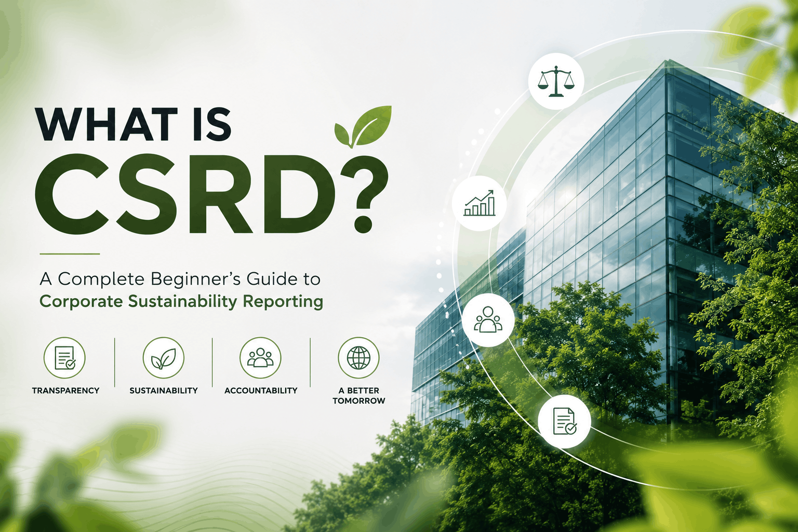Screen dimensions: 798x532
Task: Click the SUSTAINABILITY label
Action: point(164,391)
